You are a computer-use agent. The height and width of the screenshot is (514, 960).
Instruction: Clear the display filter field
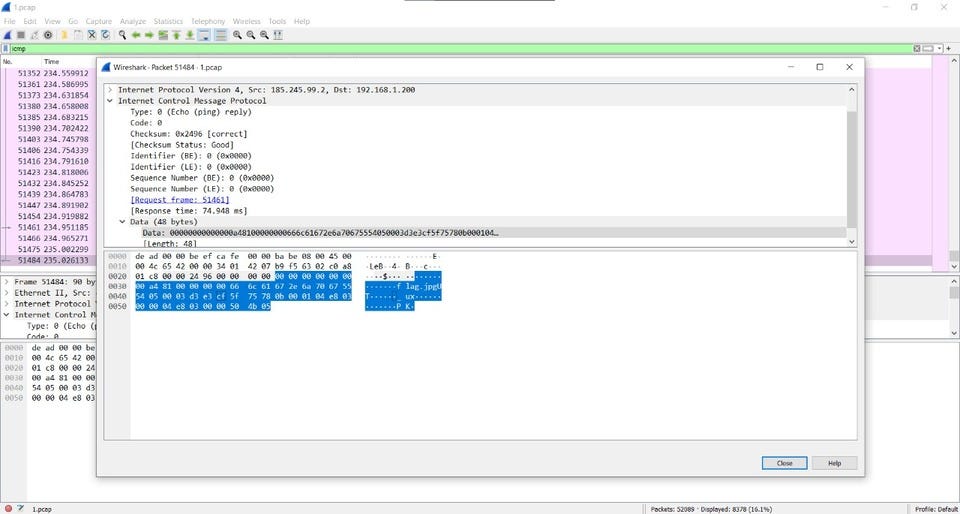pyautogui.click(x=917, y=48)
